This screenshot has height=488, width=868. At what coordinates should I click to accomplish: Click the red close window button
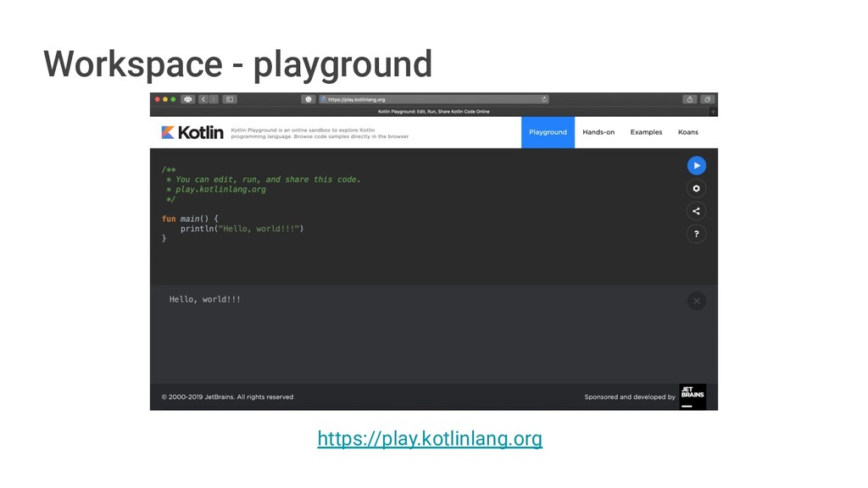pyautogui.click(x=157, y=100)
